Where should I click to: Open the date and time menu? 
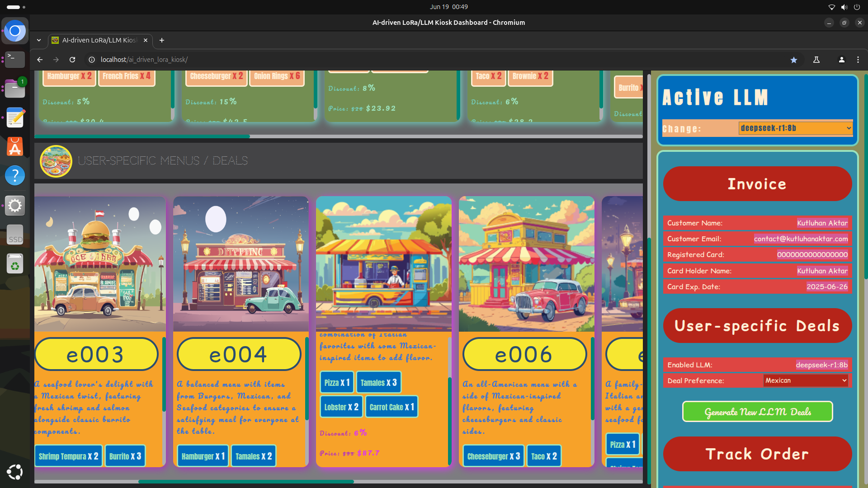click(x=448, y=7)
